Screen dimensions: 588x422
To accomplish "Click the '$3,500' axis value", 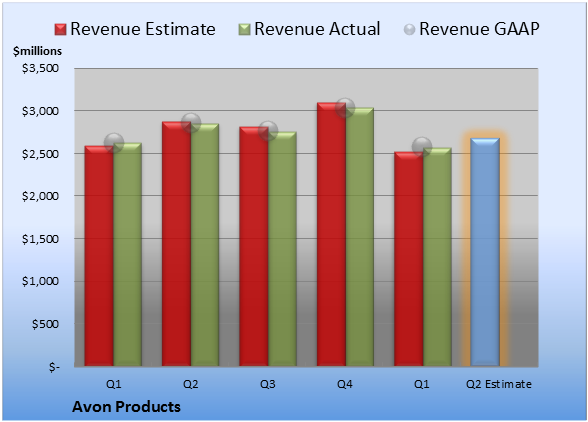I will [40, 68].
